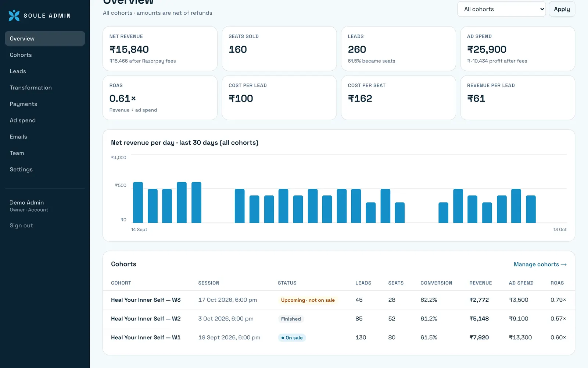Click the Revenue Per Lead ₹61 card
This screenshot has width=588, height=368.
tap(517, 98)
